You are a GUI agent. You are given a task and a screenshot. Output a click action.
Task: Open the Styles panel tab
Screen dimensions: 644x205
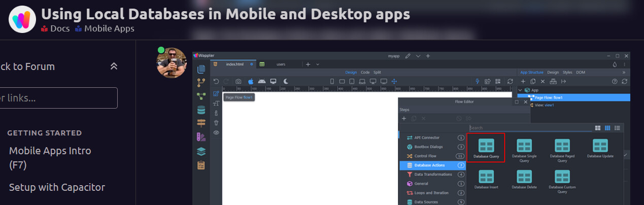click(x=567, y=73)
